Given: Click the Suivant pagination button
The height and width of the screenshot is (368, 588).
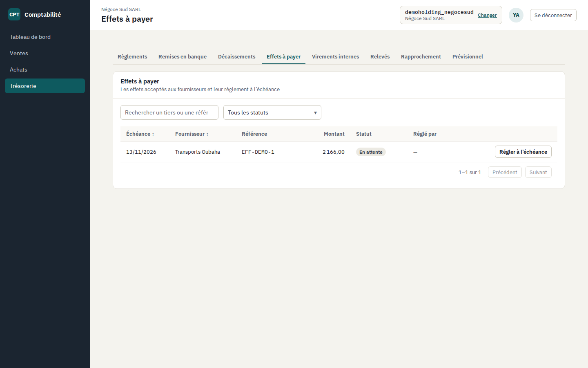Looking at the screenshot, I should [538, 172].
